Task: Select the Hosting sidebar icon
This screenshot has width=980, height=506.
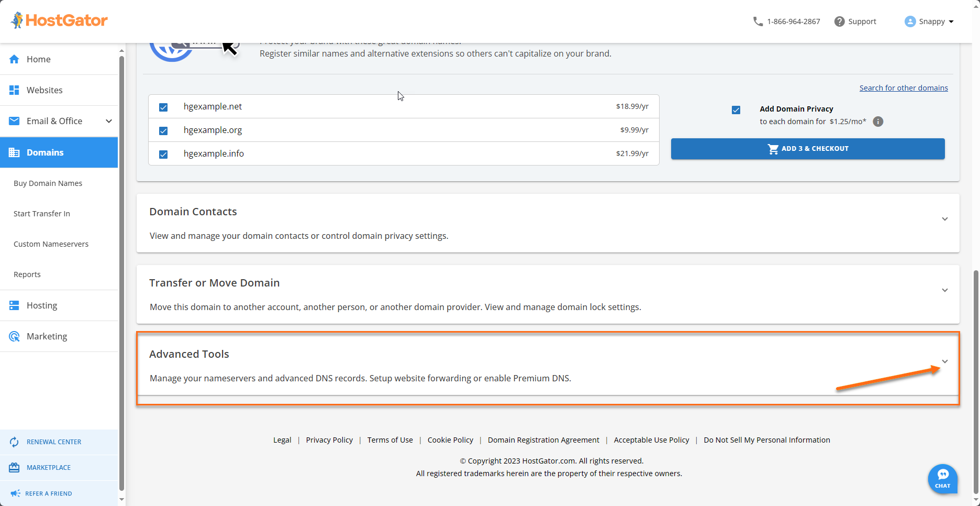Action: point(14,305)
